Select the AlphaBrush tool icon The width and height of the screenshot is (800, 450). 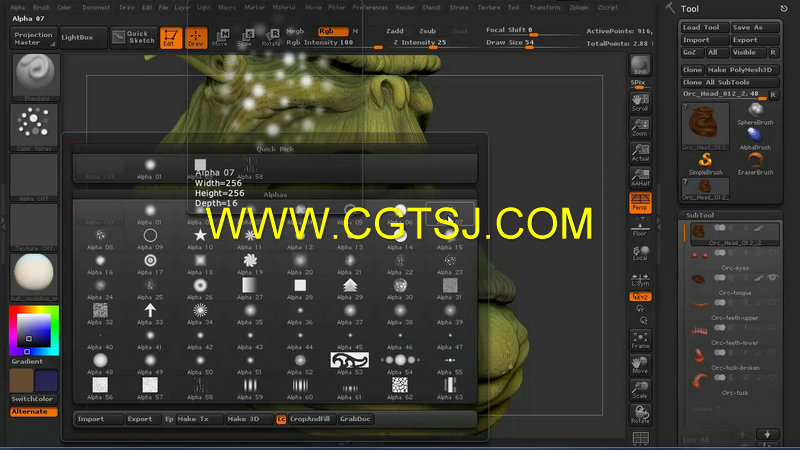pyautogui.click(x=755, y=139)
